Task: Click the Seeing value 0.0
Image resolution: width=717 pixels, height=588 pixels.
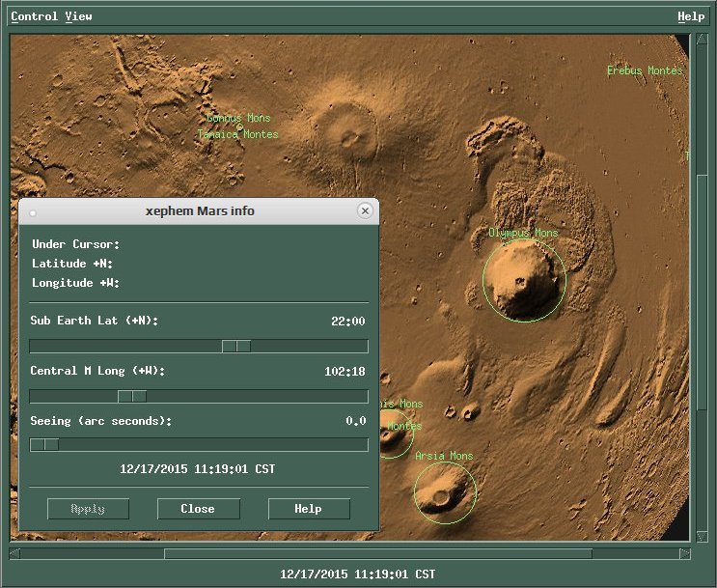Action: point(356,421)
